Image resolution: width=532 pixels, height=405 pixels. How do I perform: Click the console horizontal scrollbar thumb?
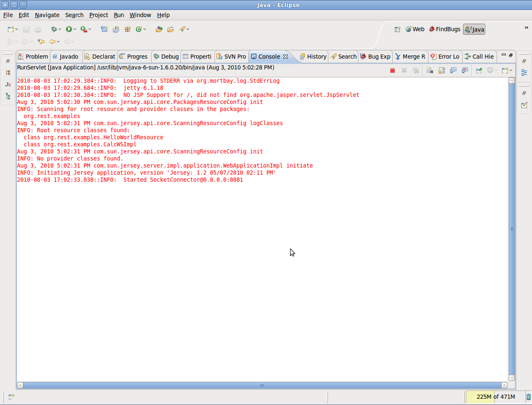(x=262, y=385)
